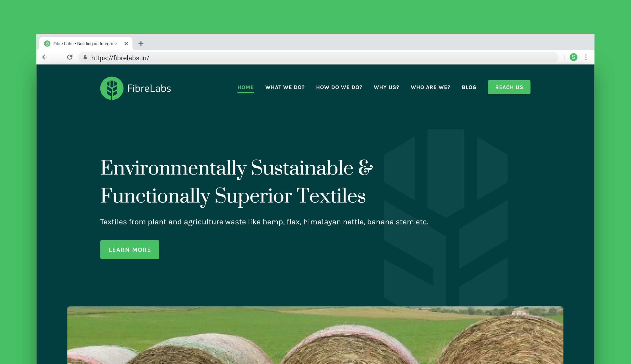Open browser three-dot menu
Viewport: 631px width, 364px height.
click(x=586, y=57)
